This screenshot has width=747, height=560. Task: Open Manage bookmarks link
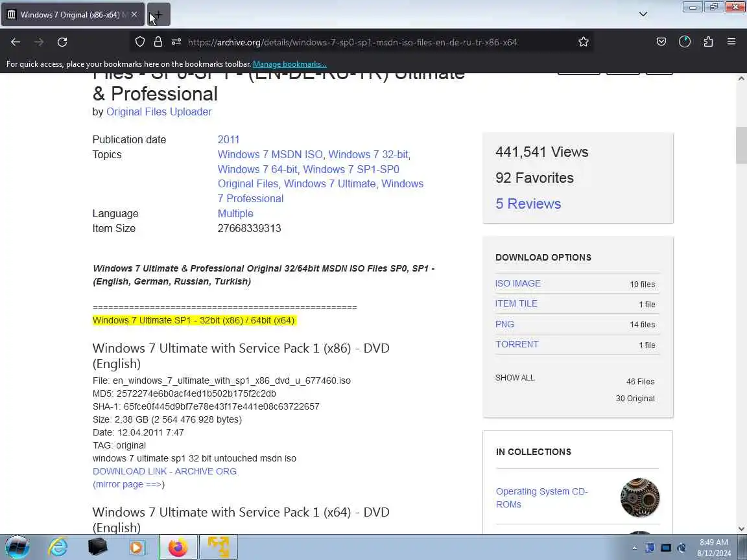(290, 64)
